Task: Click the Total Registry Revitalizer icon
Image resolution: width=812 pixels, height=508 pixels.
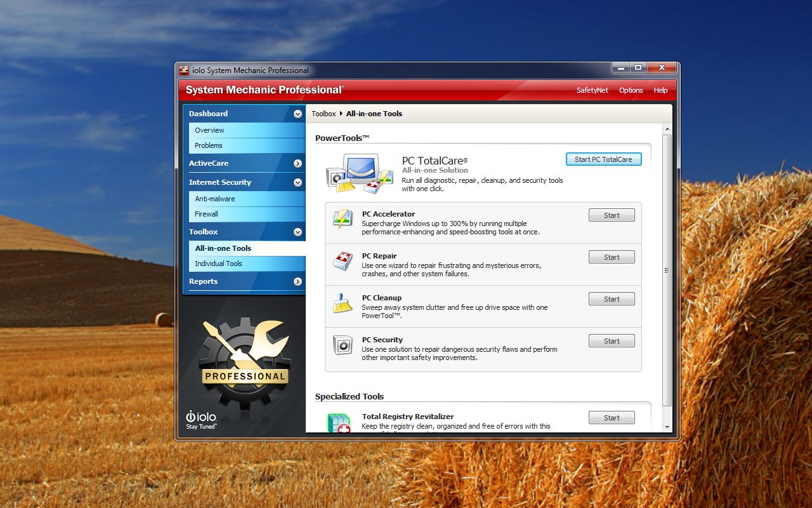Action: coord(339,423)
